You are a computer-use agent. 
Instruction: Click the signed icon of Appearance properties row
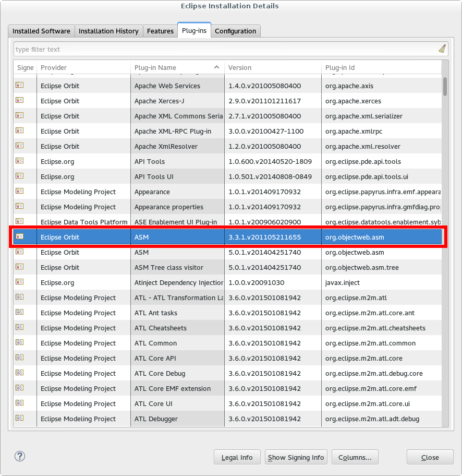click(x=20, y=207)
